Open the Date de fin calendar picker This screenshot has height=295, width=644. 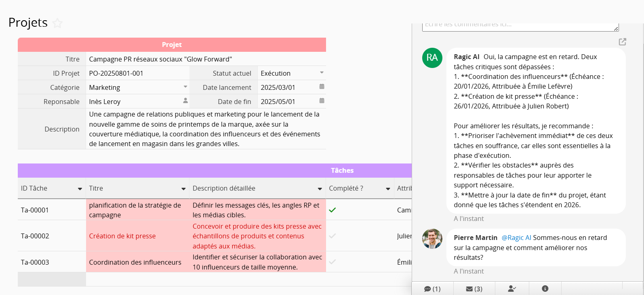click(x=322, y=101)
